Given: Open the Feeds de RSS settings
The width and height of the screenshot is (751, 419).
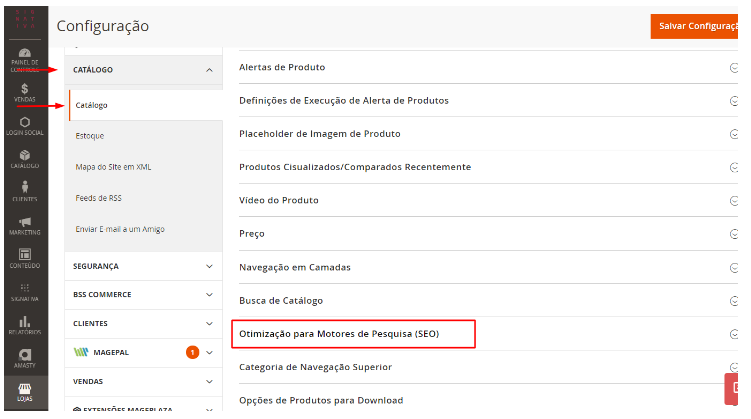Looking at the screenshot, I should click(98, 198).
